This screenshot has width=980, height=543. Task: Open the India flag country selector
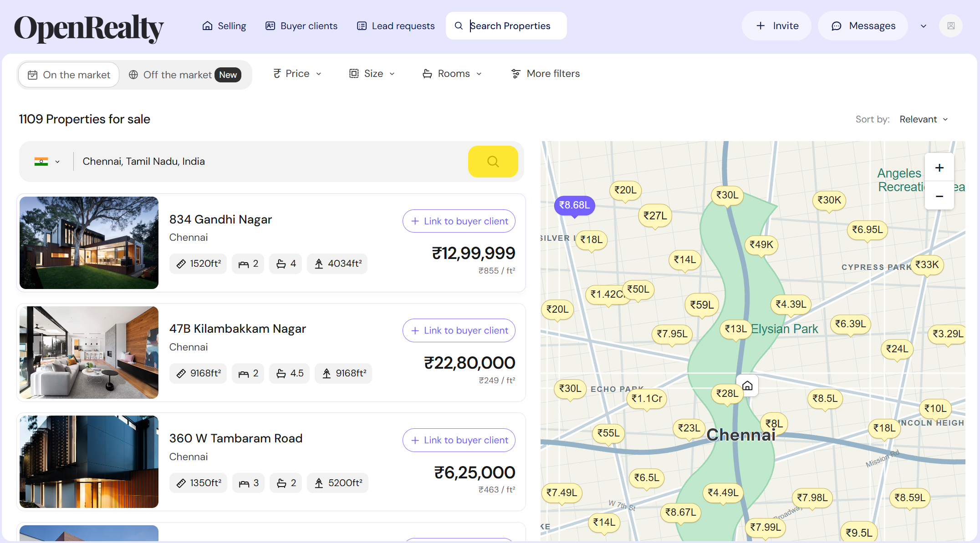tap(47, 162)
